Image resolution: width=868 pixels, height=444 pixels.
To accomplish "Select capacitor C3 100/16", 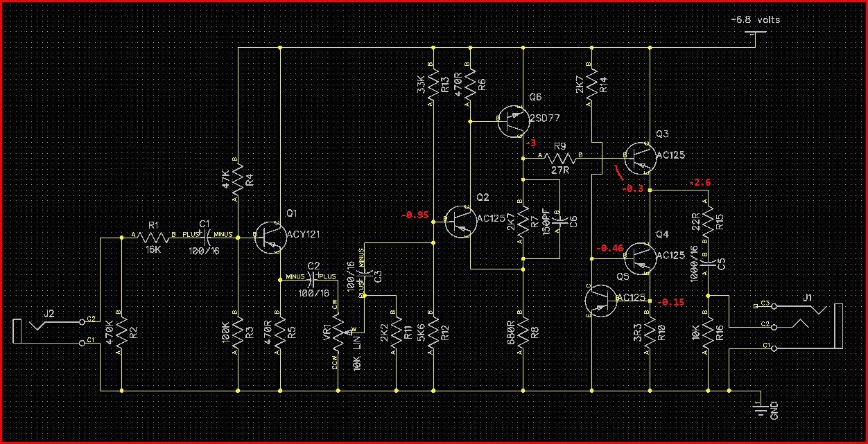I will point(364,274).
